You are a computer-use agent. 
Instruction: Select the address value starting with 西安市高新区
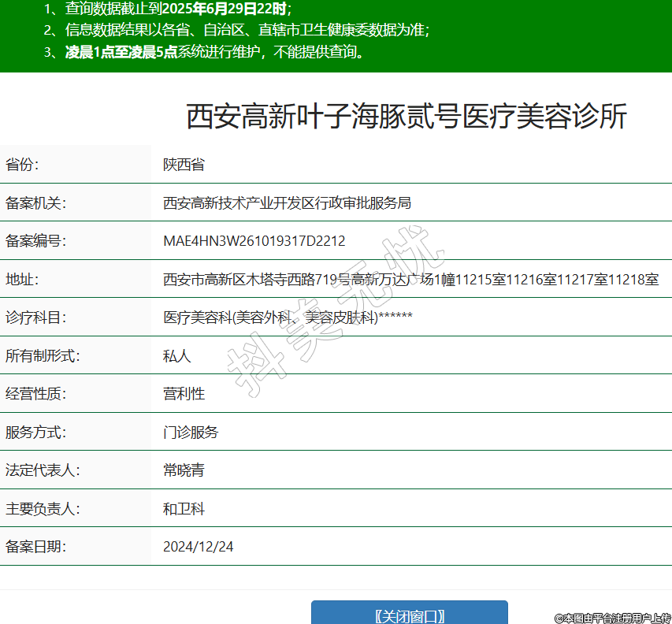[410, 280]
